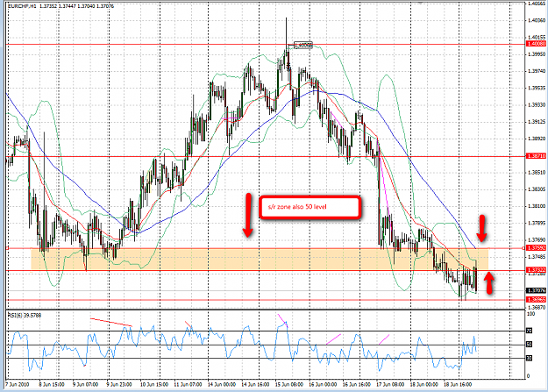Click the RSI level 50 label
The width and height of the screenshot is (548, 392).
[x=529, y=345]
